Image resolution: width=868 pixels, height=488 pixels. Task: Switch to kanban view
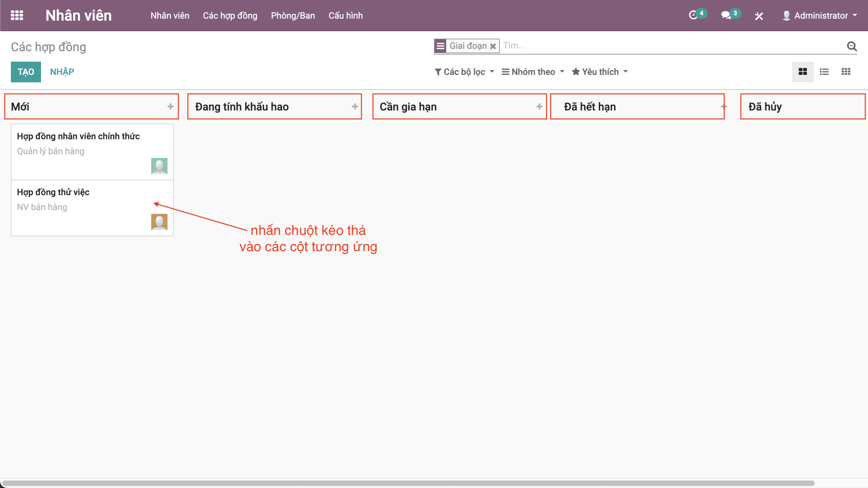pos(803,72)
